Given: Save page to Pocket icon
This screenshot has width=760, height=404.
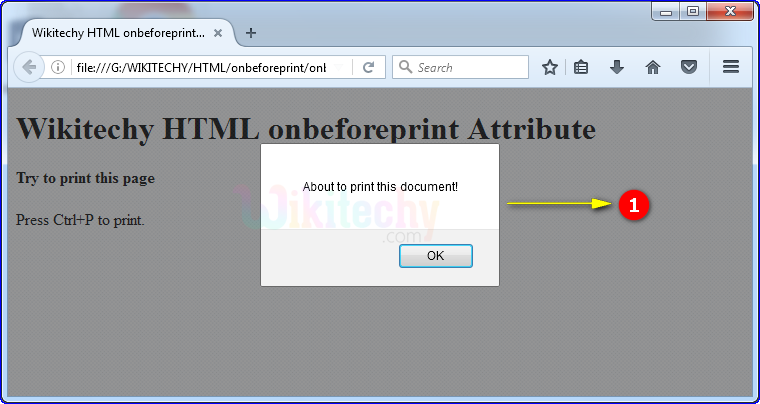Looking at the screenshot, I should tap(689, 67).
